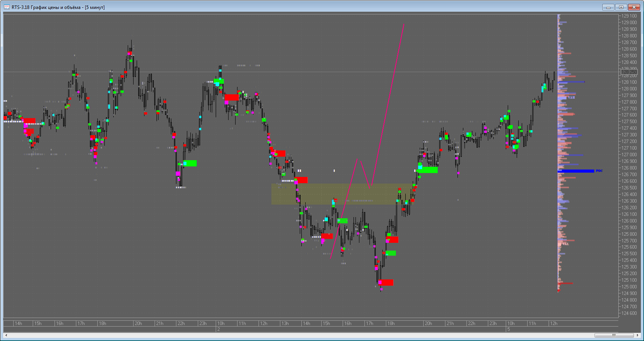Click the horizontal scrollbar thumb
Screen dimensions: 644x341
[614, 335]
